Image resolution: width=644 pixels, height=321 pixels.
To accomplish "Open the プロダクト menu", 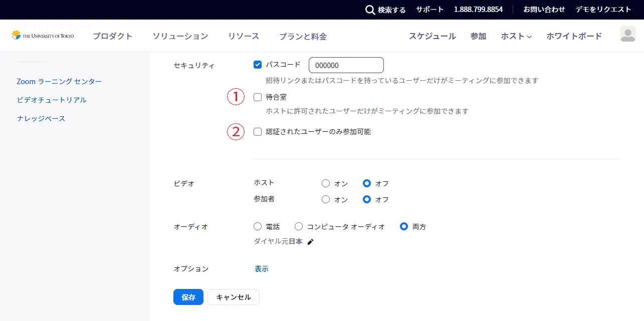I will click(x=113, y=36).
